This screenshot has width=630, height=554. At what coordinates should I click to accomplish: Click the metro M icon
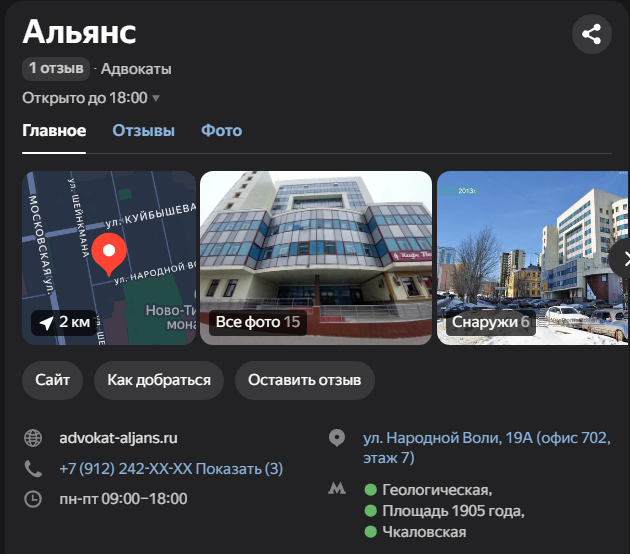click(x=337, y=489)
